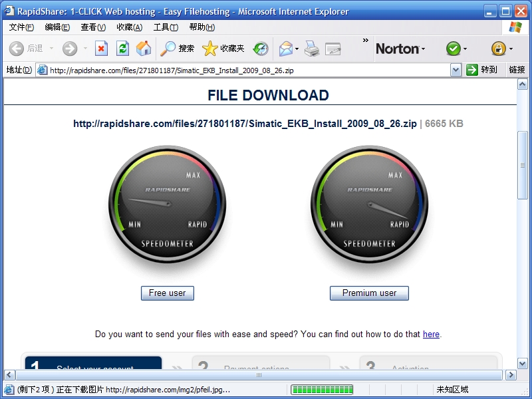Click the rapidshare file URL heading
The height and width of the screenshot is (399, 532).
point(245,124)
